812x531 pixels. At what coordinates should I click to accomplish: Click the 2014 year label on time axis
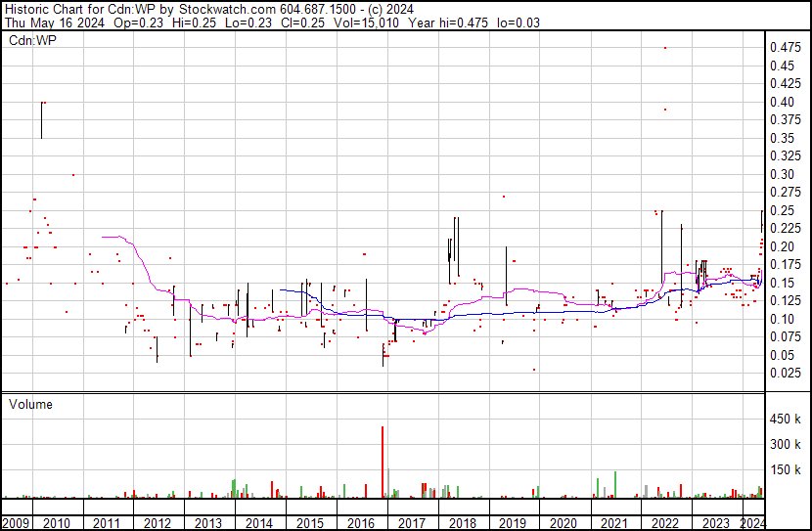pyautogui.click(x=259, y=523)
